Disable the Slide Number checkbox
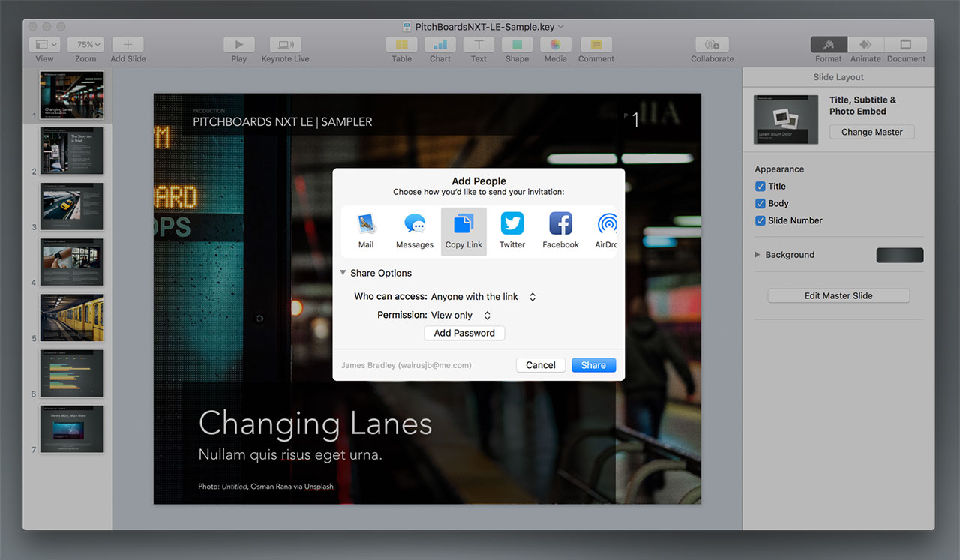The image size is (960, 560). (x=760, y=221)
